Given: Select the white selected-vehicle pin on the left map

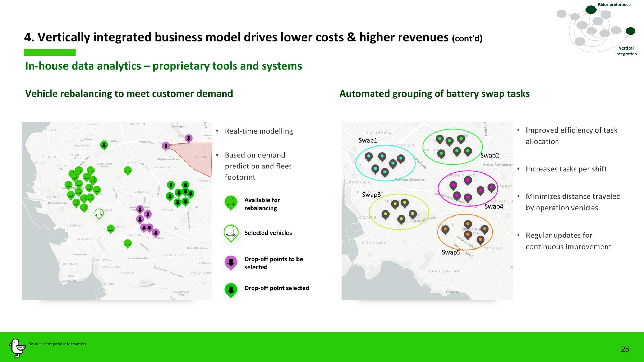Looking at the screenshot, I should tap(99, 214).
